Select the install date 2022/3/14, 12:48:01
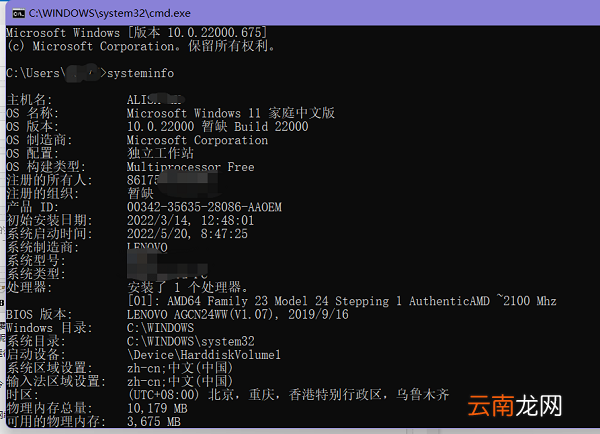This screenshot has height=434, width=600. tap(191, 220)
